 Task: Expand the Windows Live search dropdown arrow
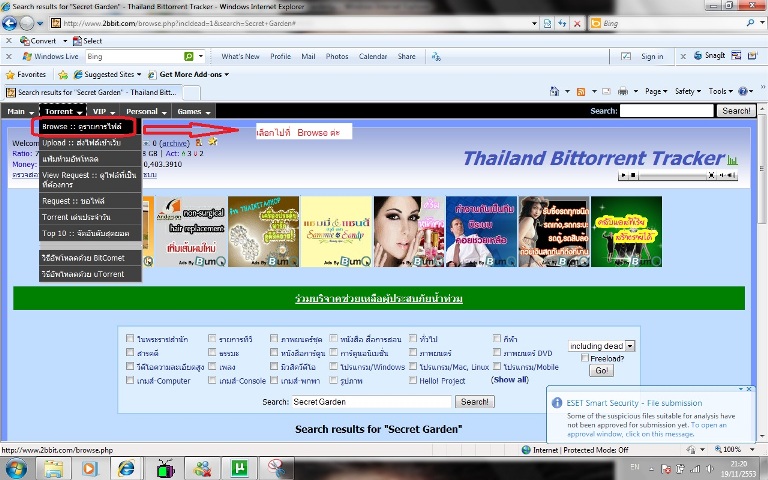point(201,56)
